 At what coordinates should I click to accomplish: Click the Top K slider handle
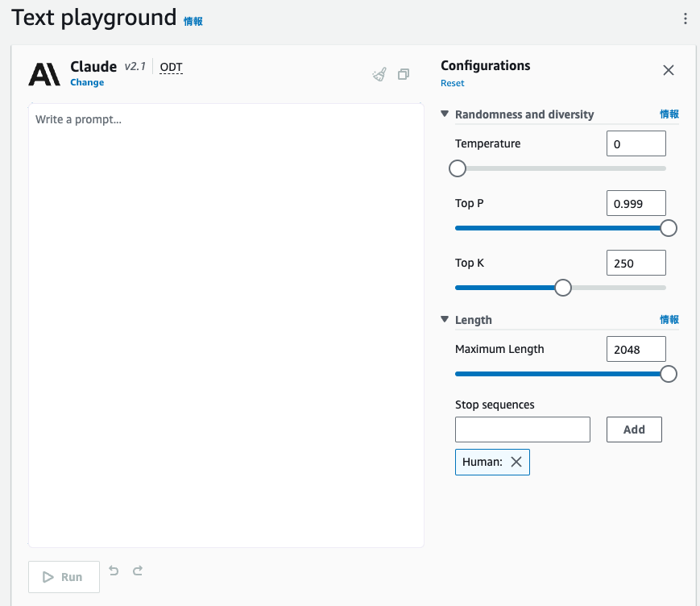click(x=563, y=288)
